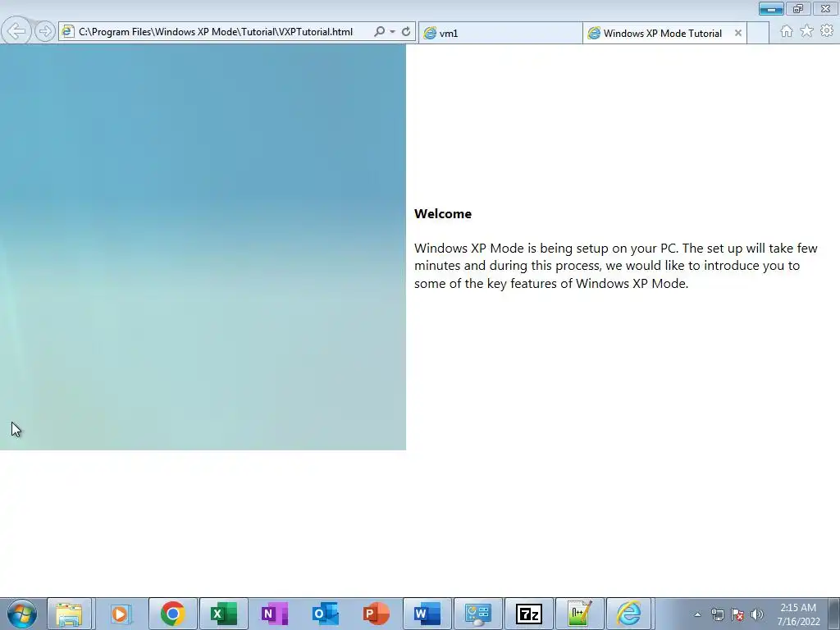The height and width of the screenshot is (630, 840).
Task: Close the Internet Explorer window
Action: 825,8
